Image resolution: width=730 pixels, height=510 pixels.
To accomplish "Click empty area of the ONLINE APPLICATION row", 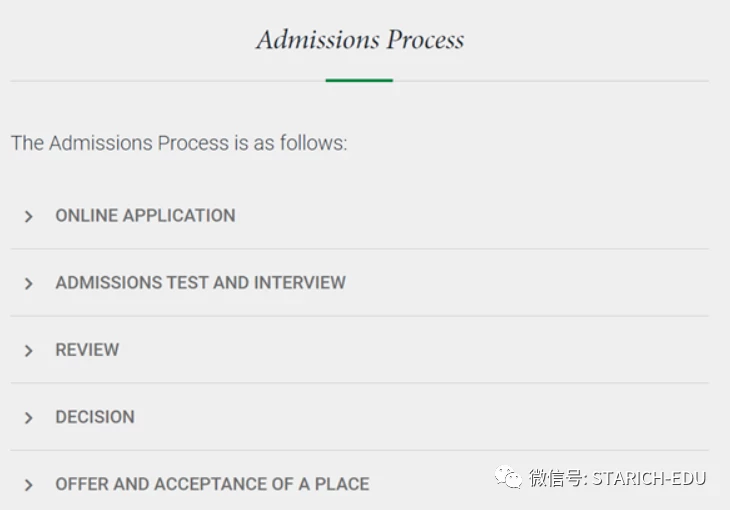I will click(466, 216).
